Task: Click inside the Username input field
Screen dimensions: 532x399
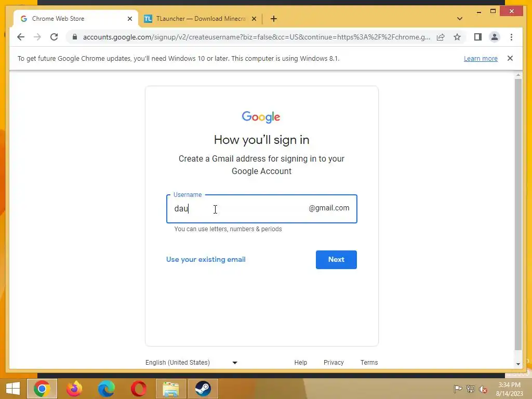Action: (262, 209)
